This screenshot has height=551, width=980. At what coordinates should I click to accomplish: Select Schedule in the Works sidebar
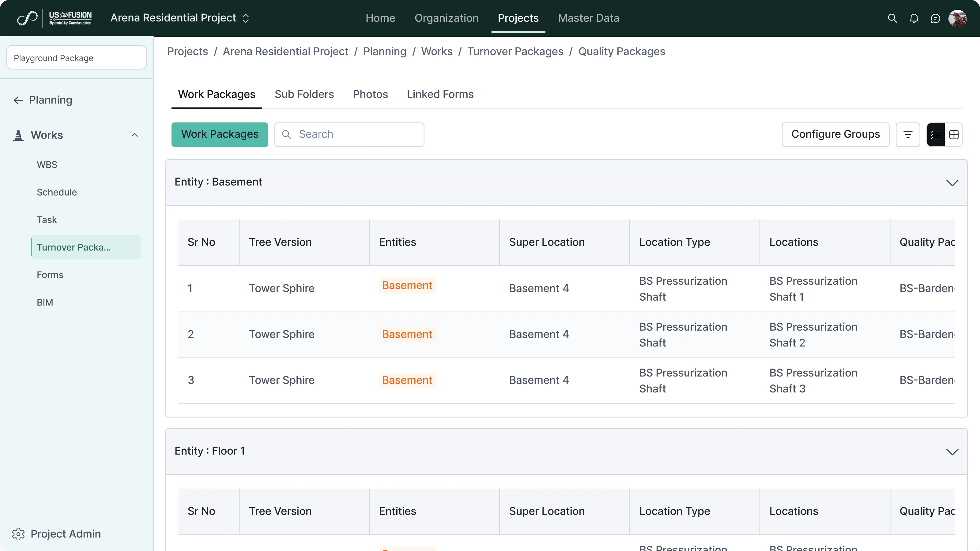(57, 192)
